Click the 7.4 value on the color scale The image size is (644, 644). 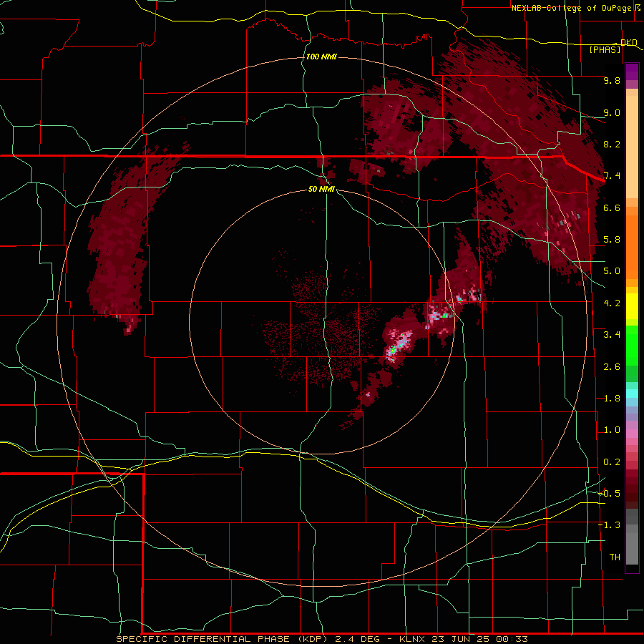[612, 176]
